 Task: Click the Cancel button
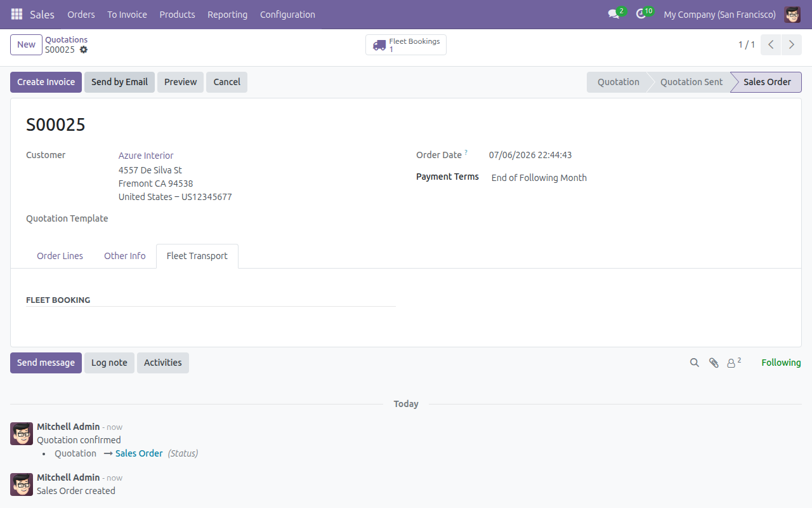point(226,82)
